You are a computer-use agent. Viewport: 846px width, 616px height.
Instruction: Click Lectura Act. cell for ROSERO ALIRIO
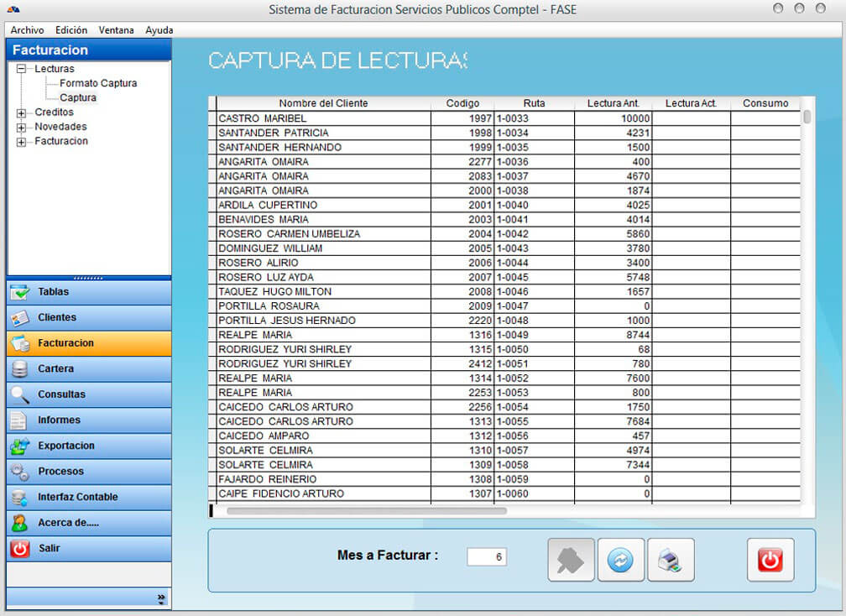(x=692, y=264)
